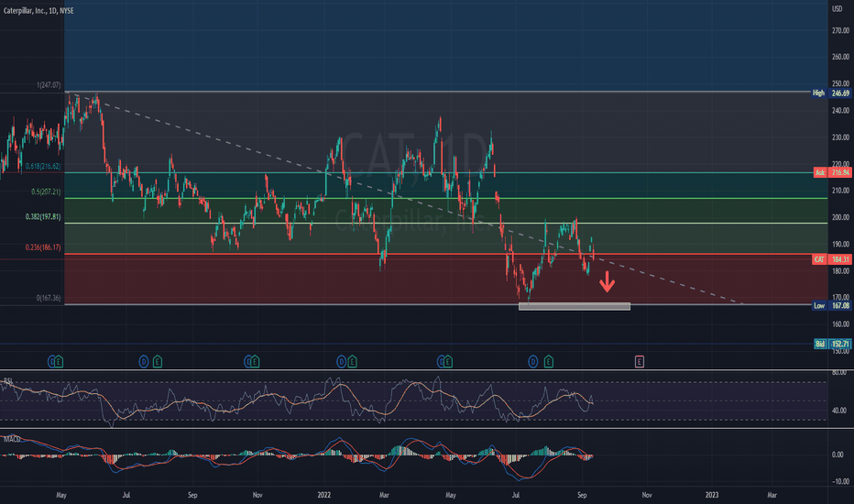Select the MACD indicator label
Viewport: 854px width, 504px height.
click(x=12, y=439)
